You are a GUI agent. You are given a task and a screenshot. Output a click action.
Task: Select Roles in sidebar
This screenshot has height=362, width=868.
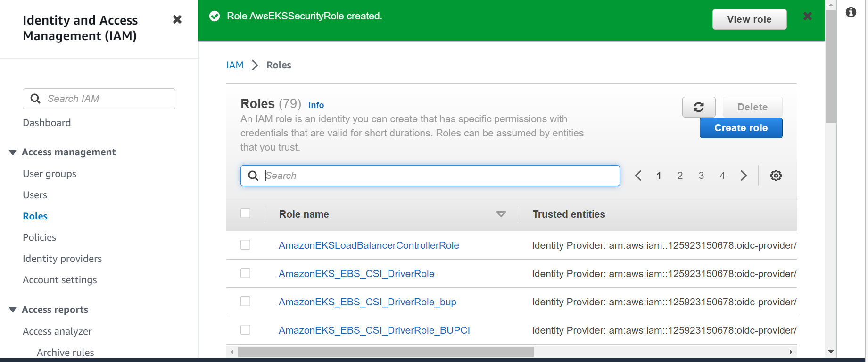[x=35, y=216]
